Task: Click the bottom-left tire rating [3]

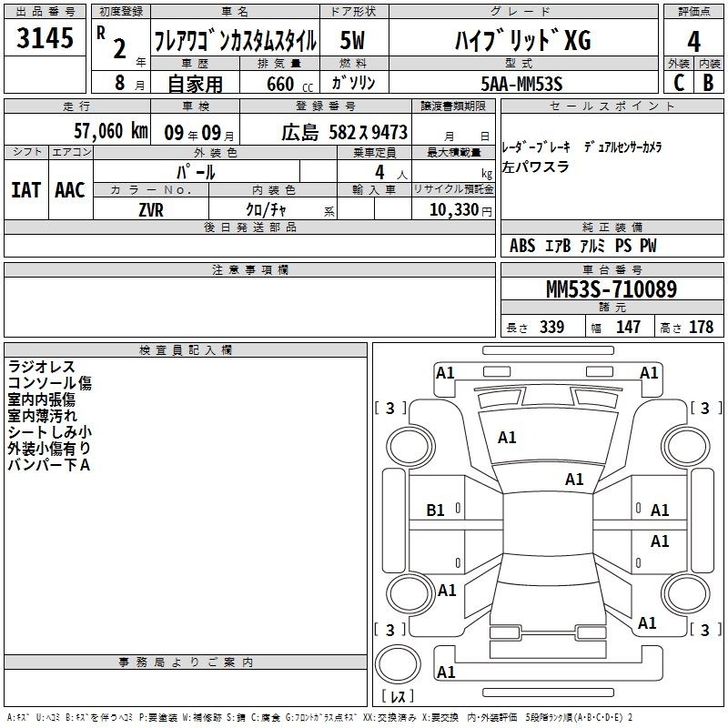Action: (x=390, y=630)
